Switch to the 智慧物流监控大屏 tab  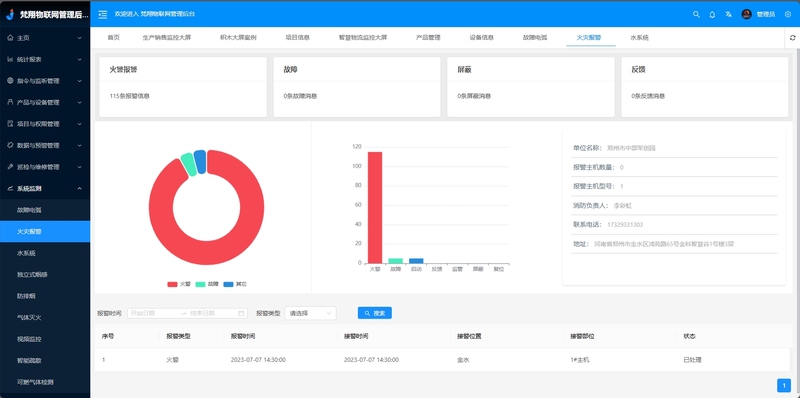tap(363, 38)
